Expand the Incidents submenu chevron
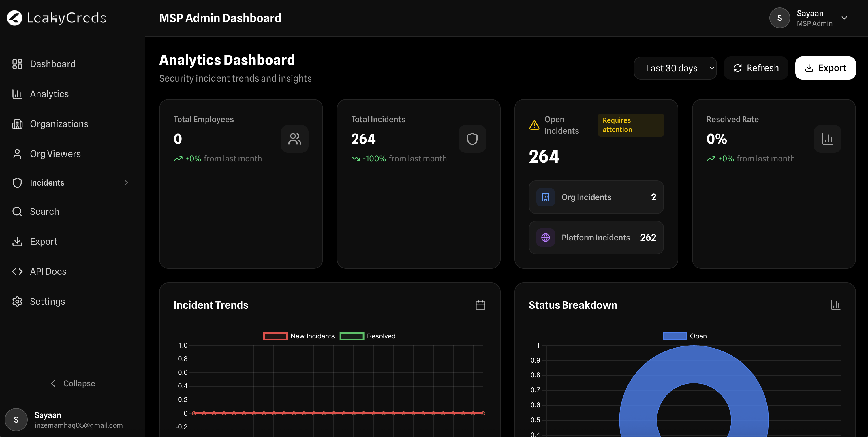Viewport: 868px width, 437px height. click(126, 183)
